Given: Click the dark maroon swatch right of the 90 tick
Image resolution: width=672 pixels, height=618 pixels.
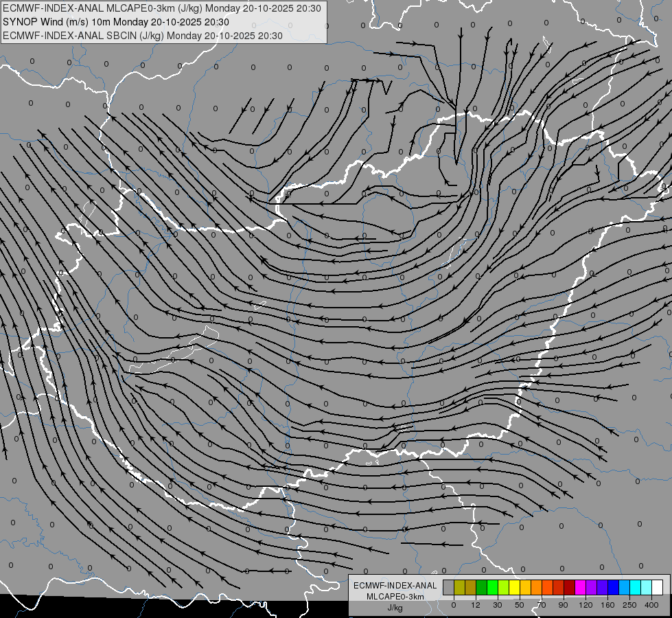Looking at the screenshot, I should (570, 587).
